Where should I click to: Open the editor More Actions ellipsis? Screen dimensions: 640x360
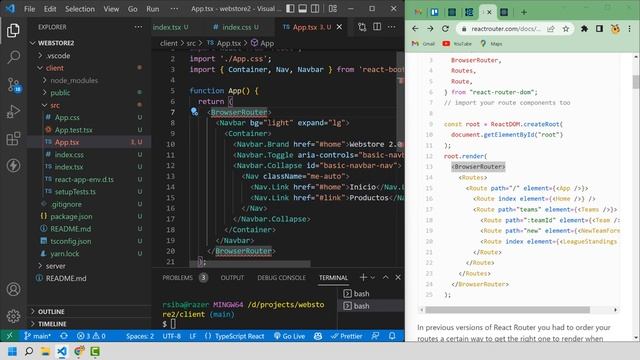pyautogui.click(x=391, y=27)
